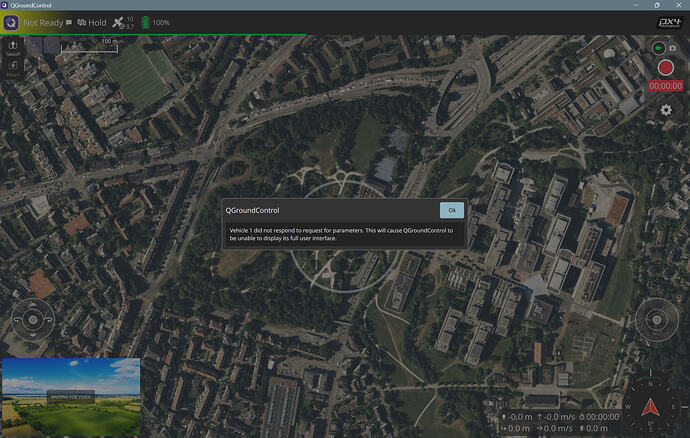Open the battery status indicator
The image size is (690, 438).
point(145,22)
